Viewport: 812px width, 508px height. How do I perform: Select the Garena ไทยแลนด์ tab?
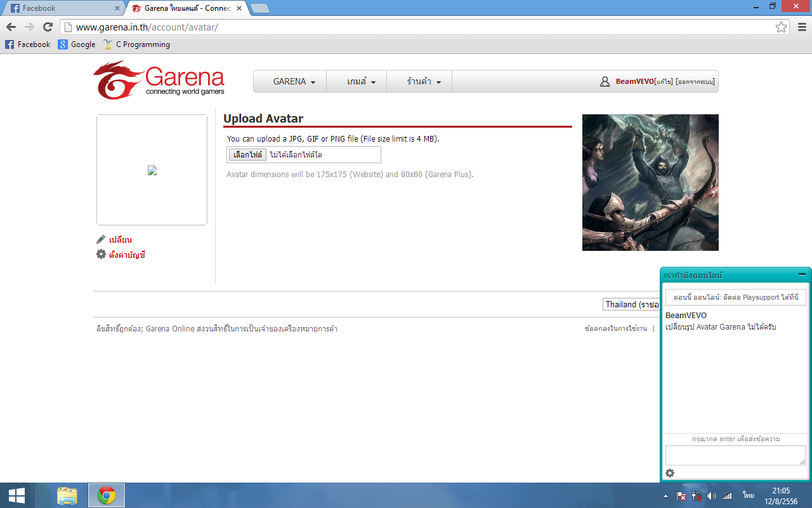(187, 8)
